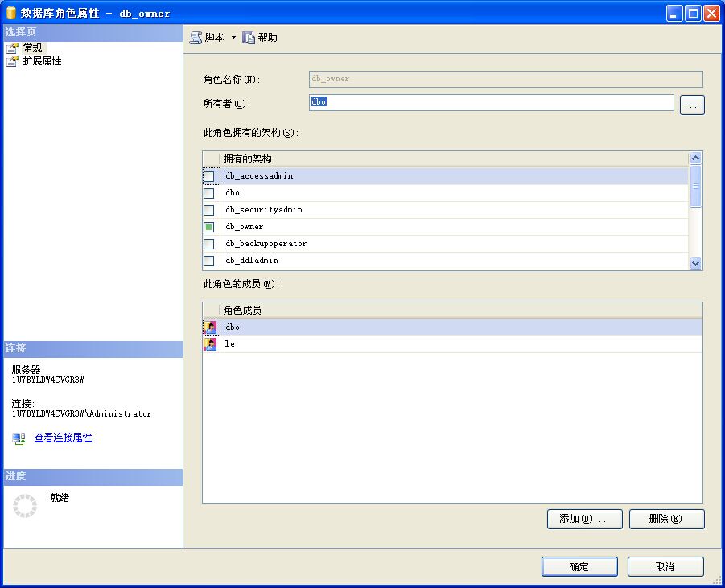This screenshot has width=725, height=588.
Task: Click the 删除 button
Action: pyautogui.click(x=667, y=519)
